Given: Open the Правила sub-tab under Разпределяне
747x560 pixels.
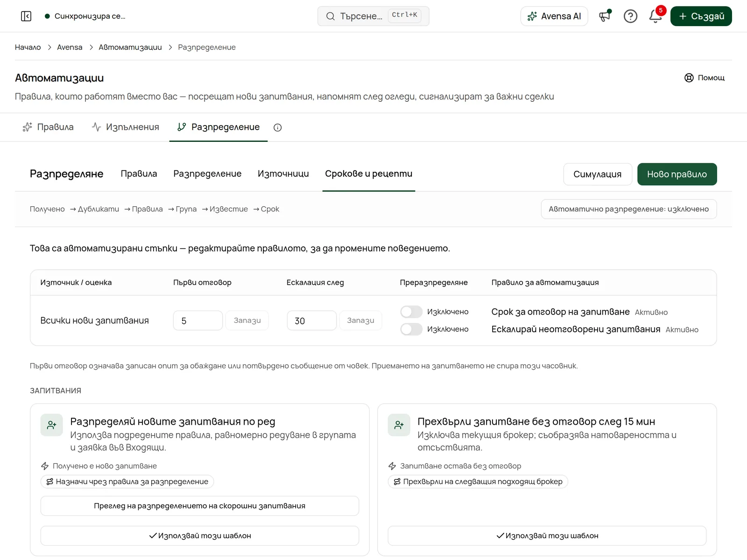Looking at the screenshot, I should pyautogui.click(x=139, y=174).
